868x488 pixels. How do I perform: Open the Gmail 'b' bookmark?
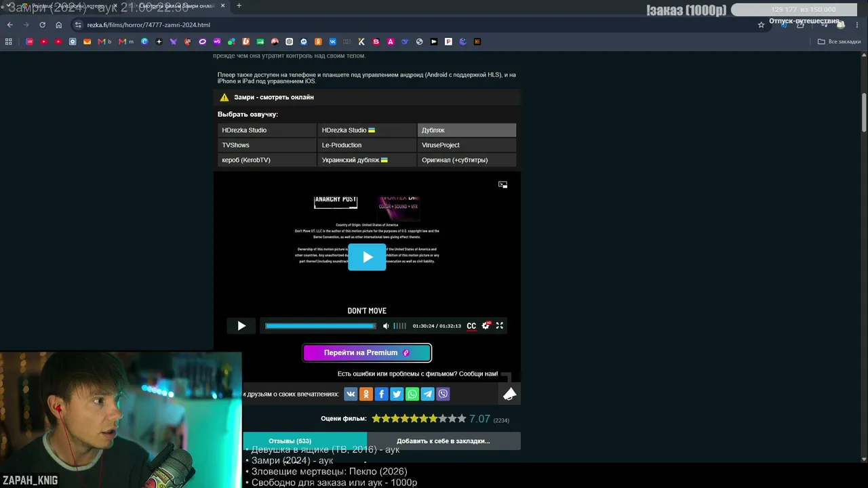(x=104, y=42)
